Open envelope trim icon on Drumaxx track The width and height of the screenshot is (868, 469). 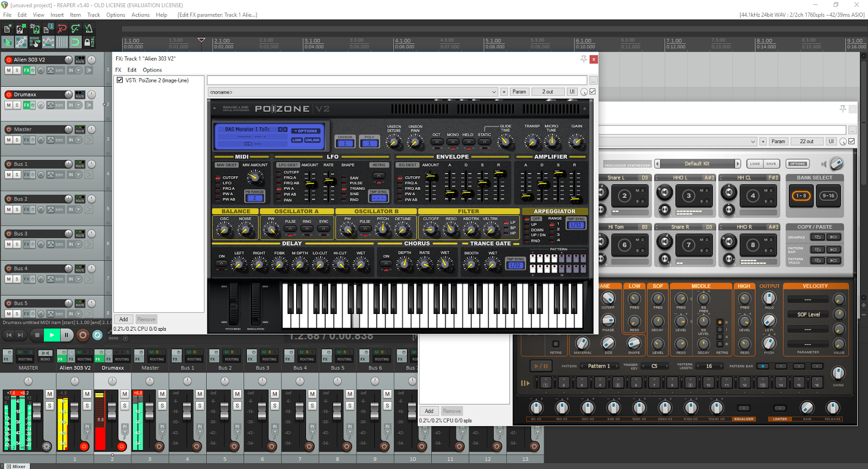point(50,105)
